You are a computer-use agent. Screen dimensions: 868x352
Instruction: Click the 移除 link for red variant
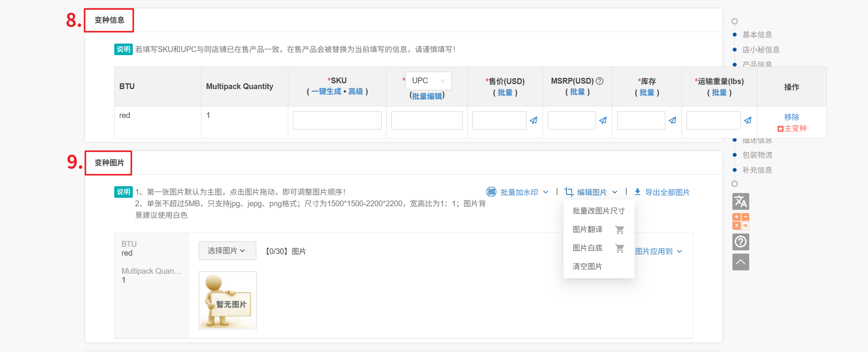point(791,117)
